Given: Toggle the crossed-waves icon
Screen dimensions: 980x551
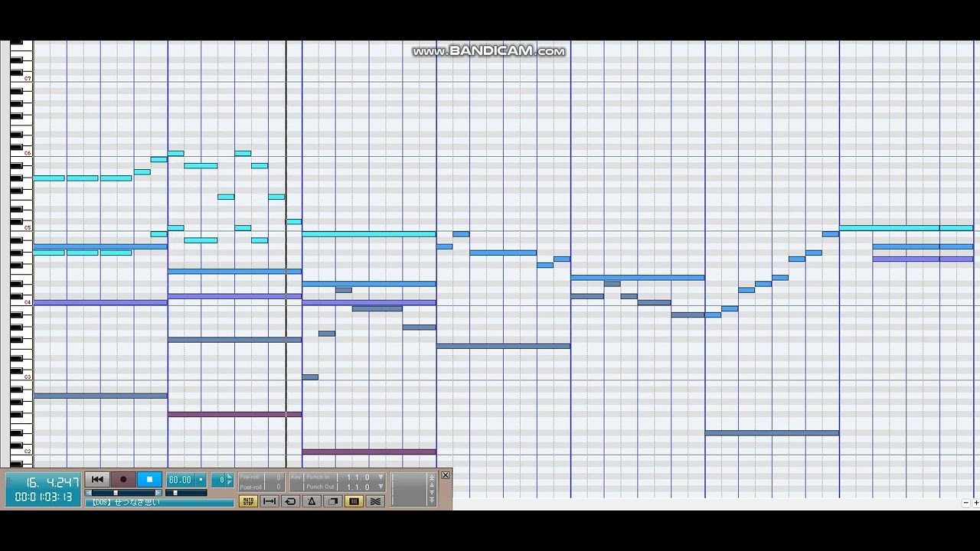Looking at the screenshot, I should pos(375,501).
